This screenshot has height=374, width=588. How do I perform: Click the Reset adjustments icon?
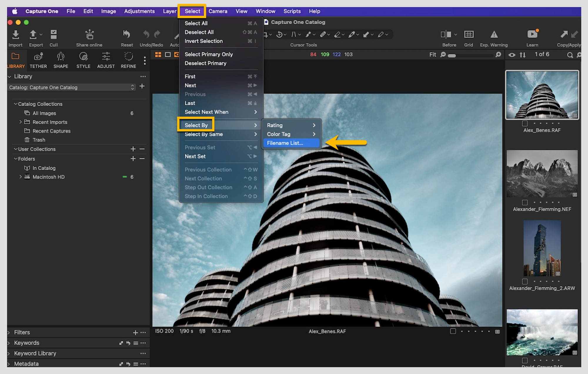click(127, 34)
